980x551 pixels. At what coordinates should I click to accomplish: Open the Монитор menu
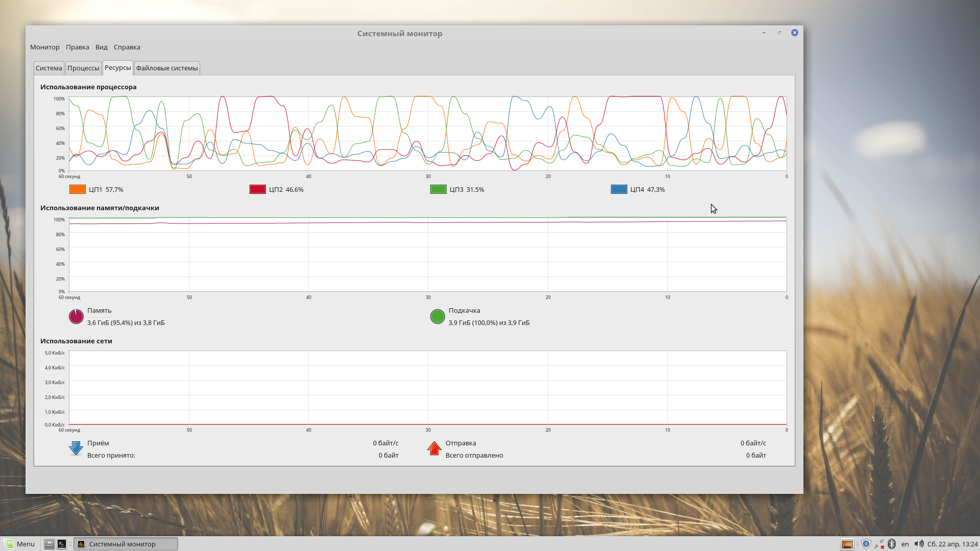point(45,47)
